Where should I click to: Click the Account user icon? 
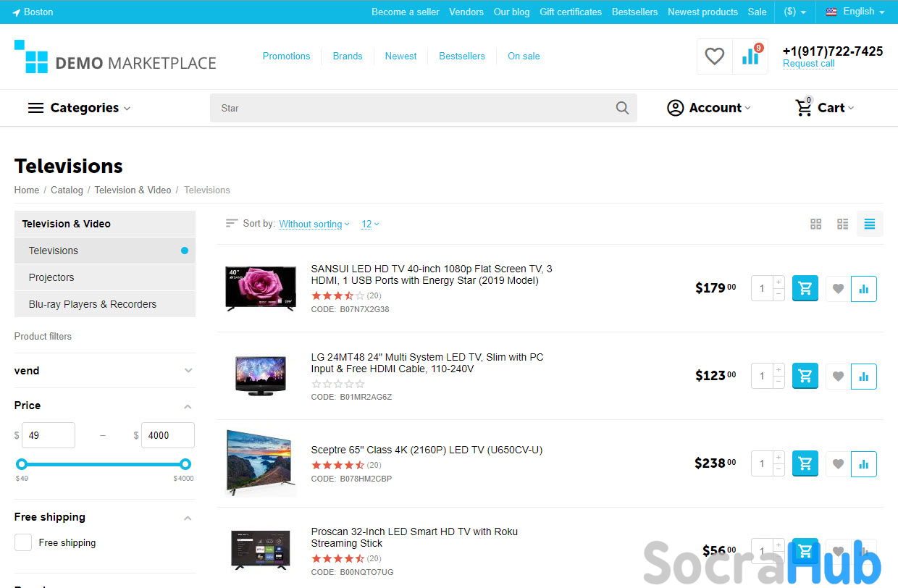675,108
